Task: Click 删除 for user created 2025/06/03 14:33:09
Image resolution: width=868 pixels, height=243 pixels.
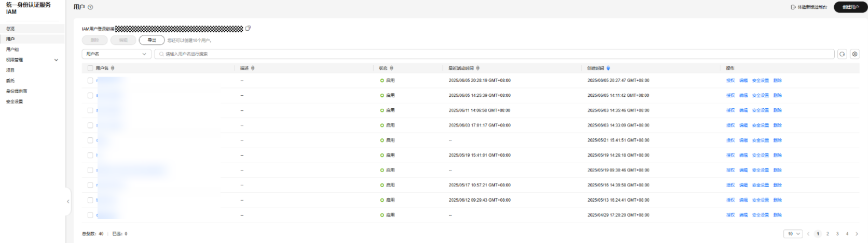Action: [777, 125]
